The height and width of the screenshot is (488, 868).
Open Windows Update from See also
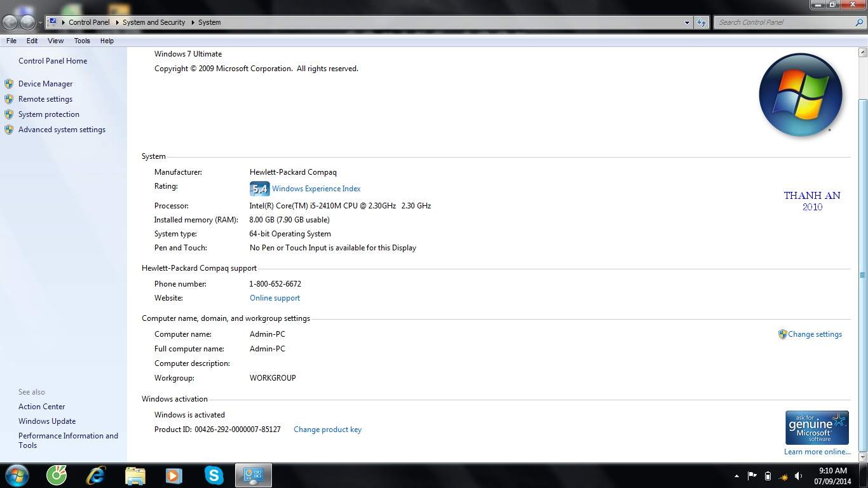click(47, 421)
